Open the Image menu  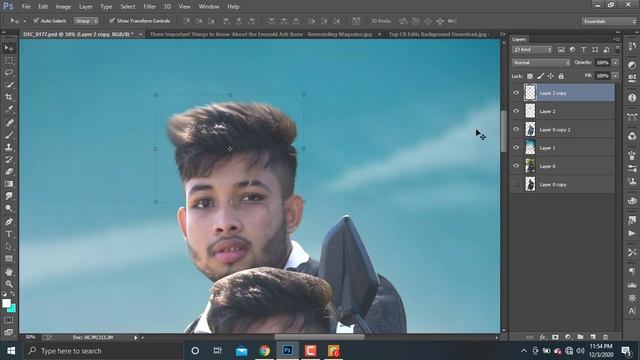coord(63,7)
